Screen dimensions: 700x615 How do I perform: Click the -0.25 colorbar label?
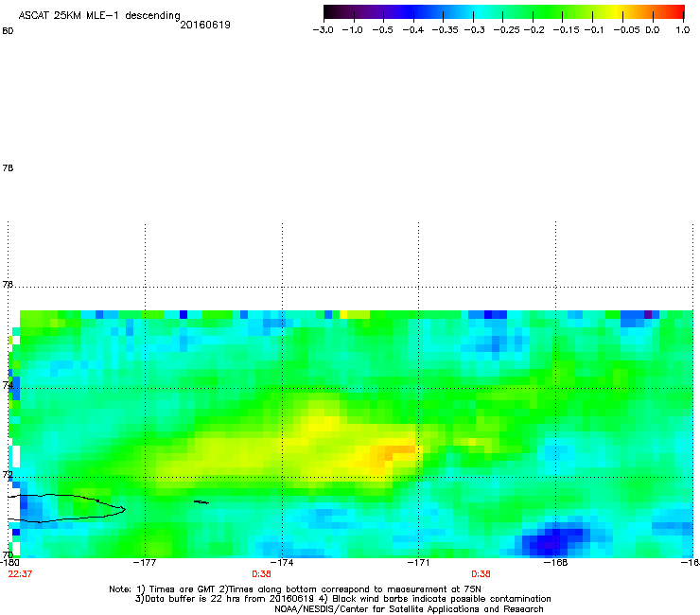click(x=506, y=30)
